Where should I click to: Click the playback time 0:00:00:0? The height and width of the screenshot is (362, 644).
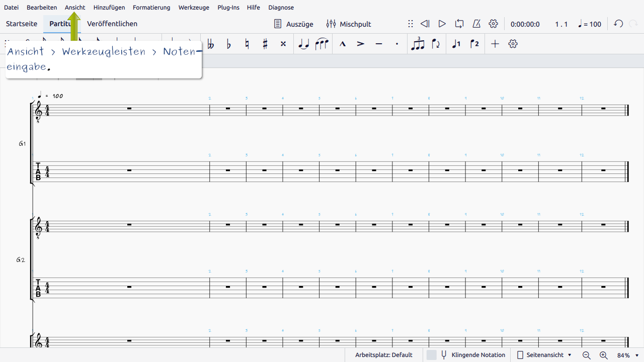pyautogui.click(x=525, y=24)
